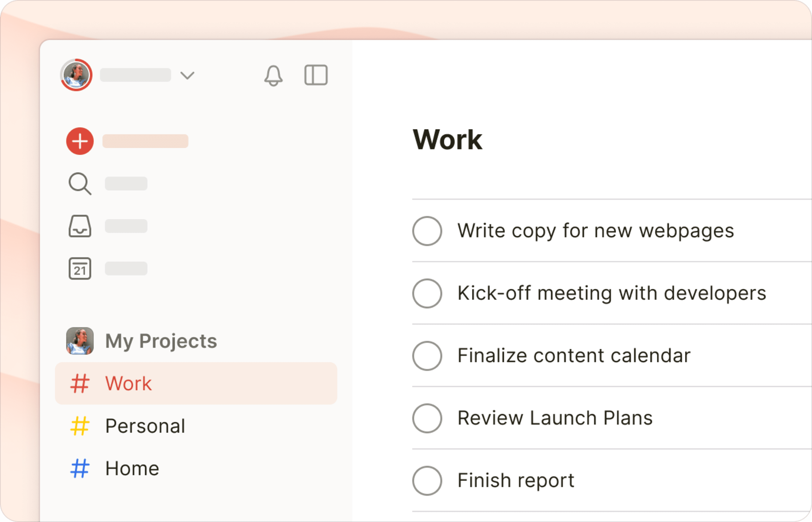
Task: Click the yellow hashtag icon beside Personal
Action: [80, 426]
